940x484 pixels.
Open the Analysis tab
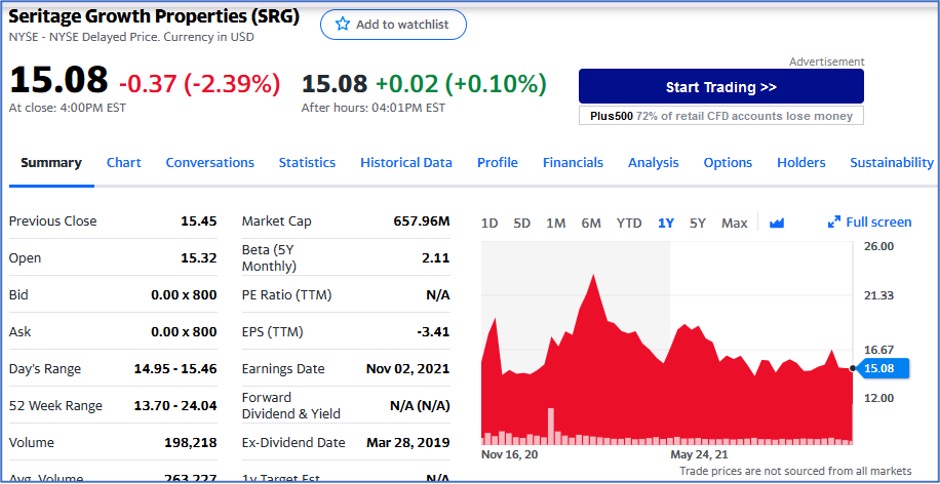tap(653, 163)
